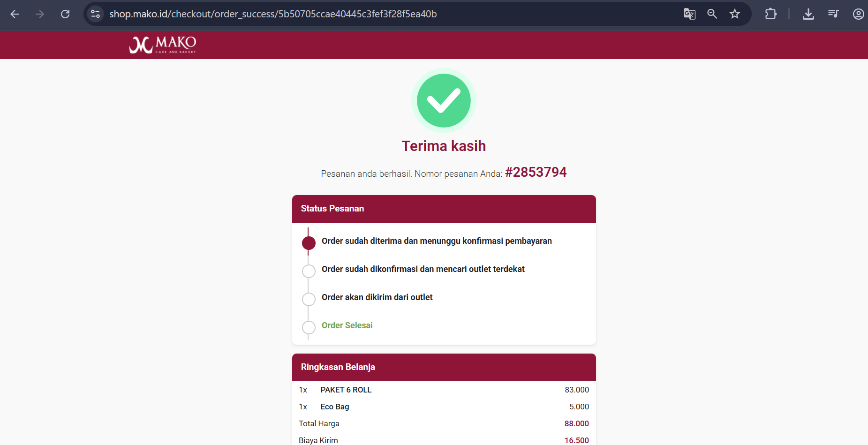Viewport: 868px width, 445px height.
Task: Open the browser profile avatar
Action: pos(858,14)
